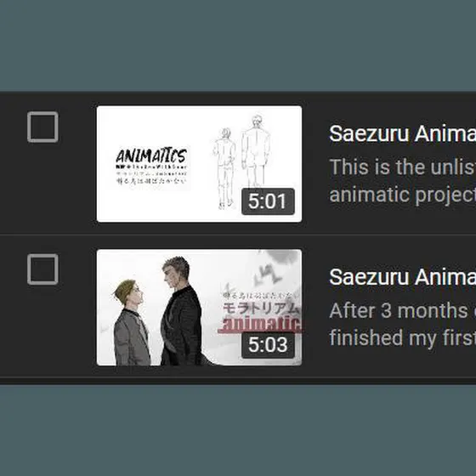Viewport: 476px width, 476px height.
Task: Click the 'finished my first' description line
Action: pyautogui.click(x=403, y=338)
